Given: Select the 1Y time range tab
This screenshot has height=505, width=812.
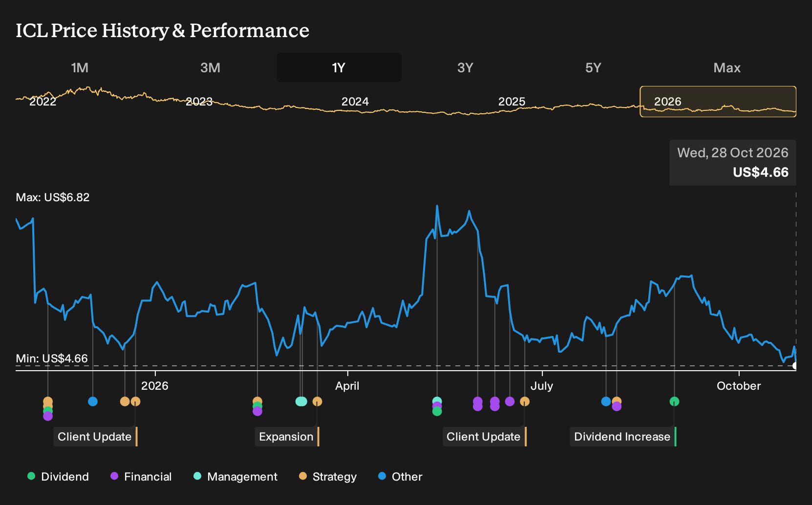Looking at the screenshot, I should point(339,67).
